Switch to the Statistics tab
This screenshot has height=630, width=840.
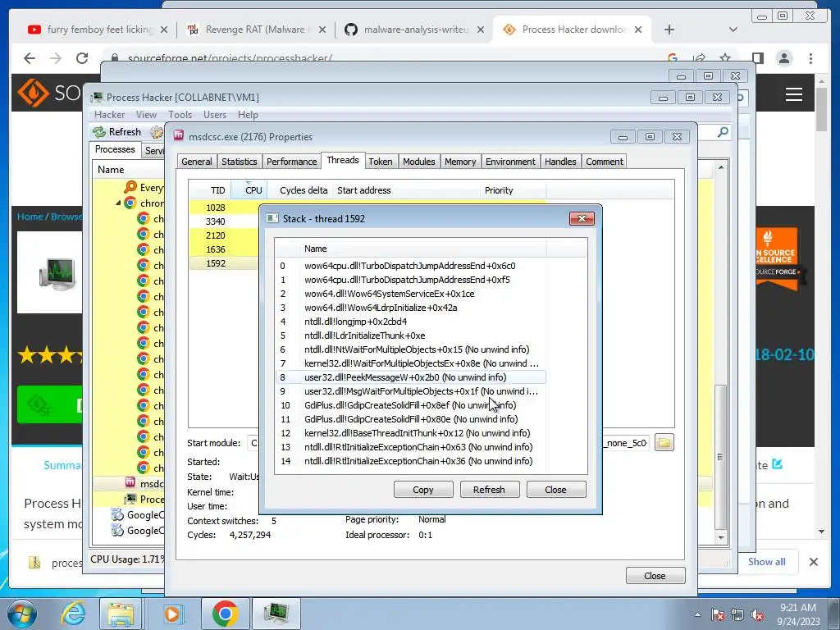point(239,162)
